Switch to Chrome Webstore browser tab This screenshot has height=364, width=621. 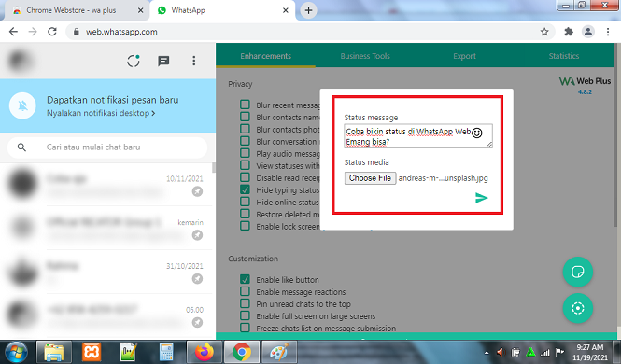71,10
